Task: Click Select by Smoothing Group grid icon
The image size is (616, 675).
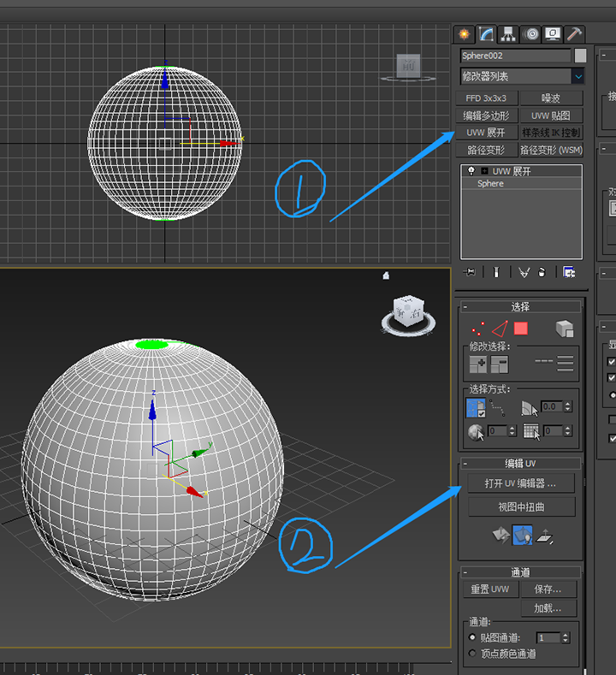Action: [x=531, y=432]
